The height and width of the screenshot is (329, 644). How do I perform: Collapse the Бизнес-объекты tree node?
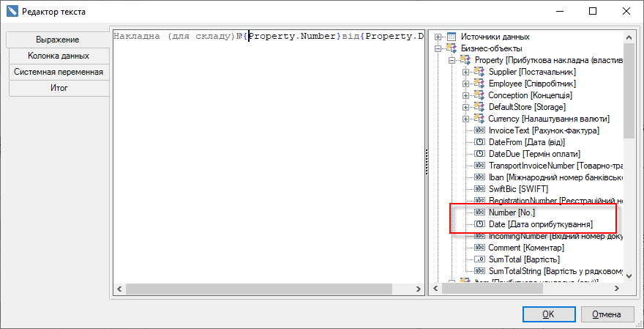pos(438,48)
